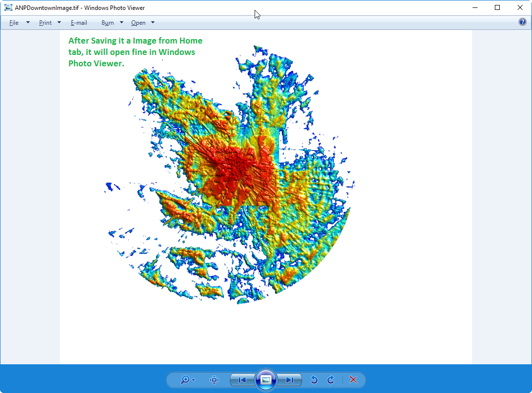Expand the Burn dropdown arrow
The image size is (532, 393).
pos(120,22)
